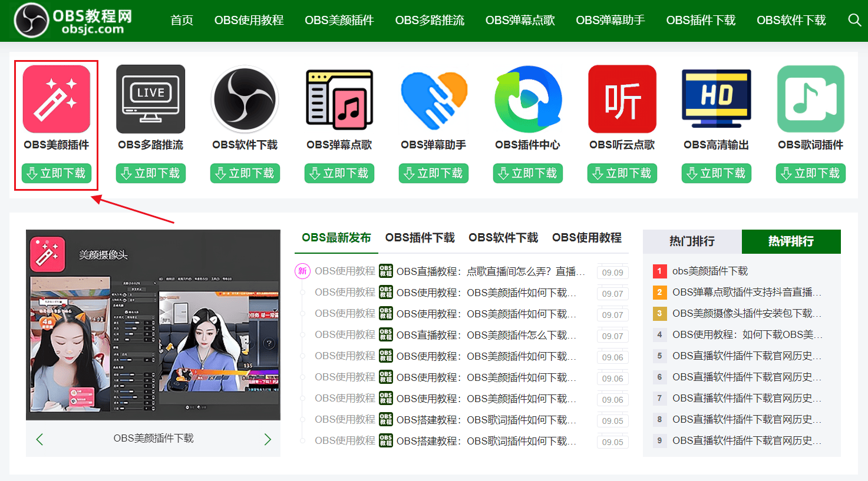This screenshot has width=868, height=481.
Task: Open the red OBS听云点歌 icon
Action: (x=622, y=99)
